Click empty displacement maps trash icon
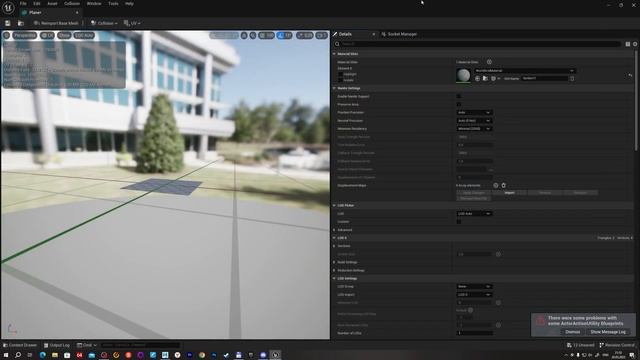Screen dimensions: 640x360 point(504,185)
